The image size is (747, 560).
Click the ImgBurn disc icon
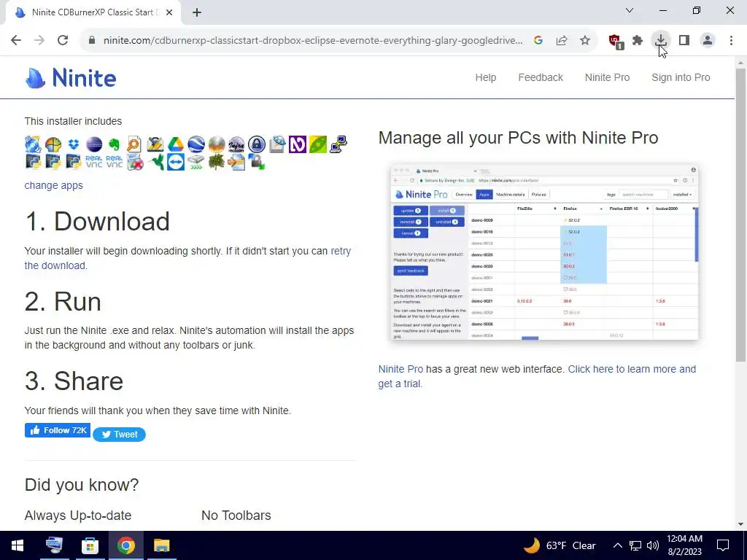tap(217, 144)
